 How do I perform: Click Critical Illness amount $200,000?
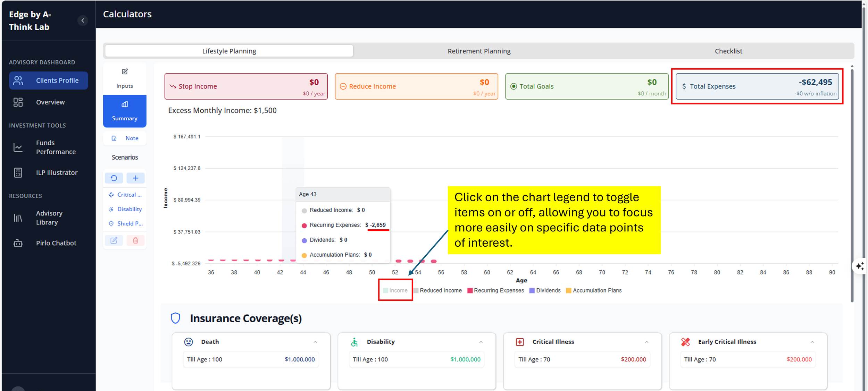click(633, 359)
